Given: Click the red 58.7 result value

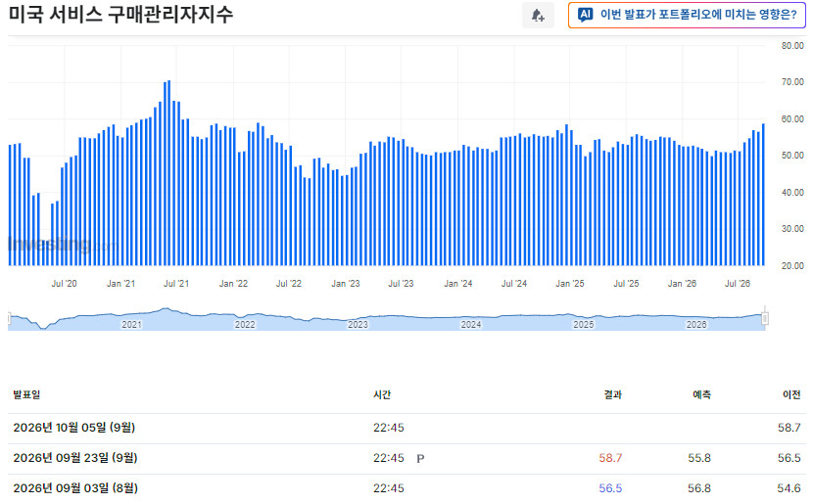Looking at the screenshot, I should tap(610, 458).
